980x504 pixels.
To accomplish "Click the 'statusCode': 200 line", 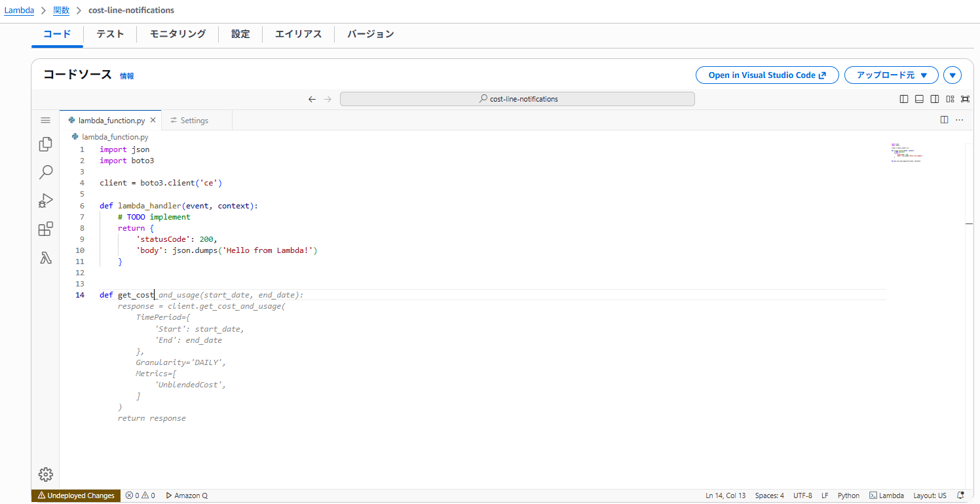I will click(176, 239).
